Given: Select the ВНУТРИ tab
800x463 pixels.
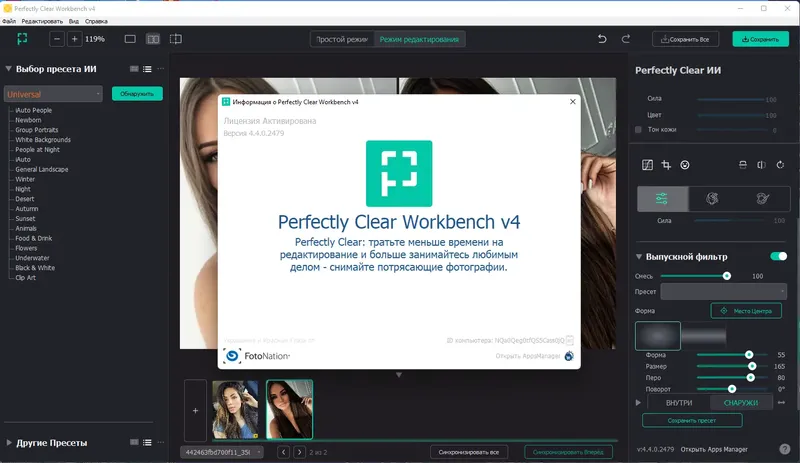Looking at the screenshot, I should 679,403.
